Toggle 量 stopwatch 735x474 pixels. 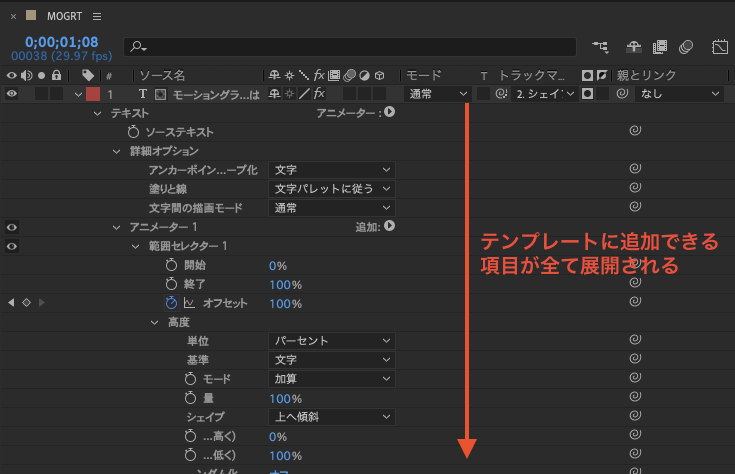pos(190,398)
